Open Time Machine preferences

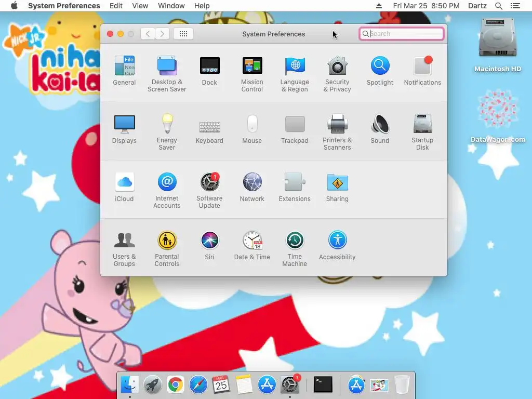click(295, 249)
